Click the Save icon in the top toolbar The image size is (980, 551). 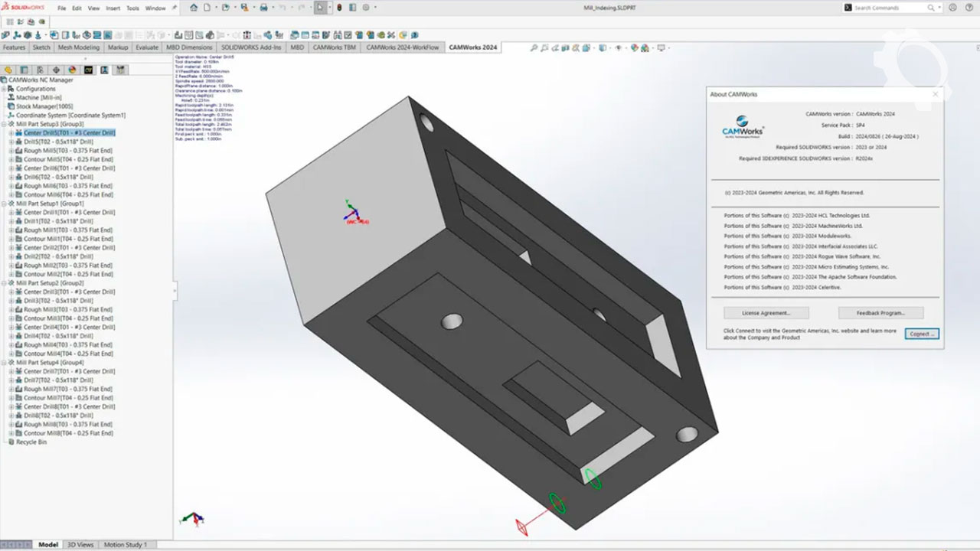244,8
